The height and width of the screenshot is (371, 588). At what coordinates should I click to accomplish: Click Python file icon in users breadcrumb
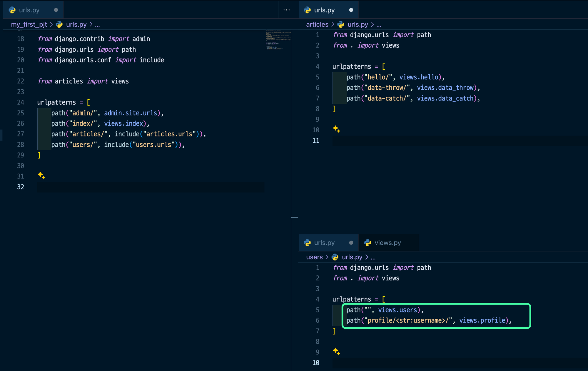click(x=335, y=257)
